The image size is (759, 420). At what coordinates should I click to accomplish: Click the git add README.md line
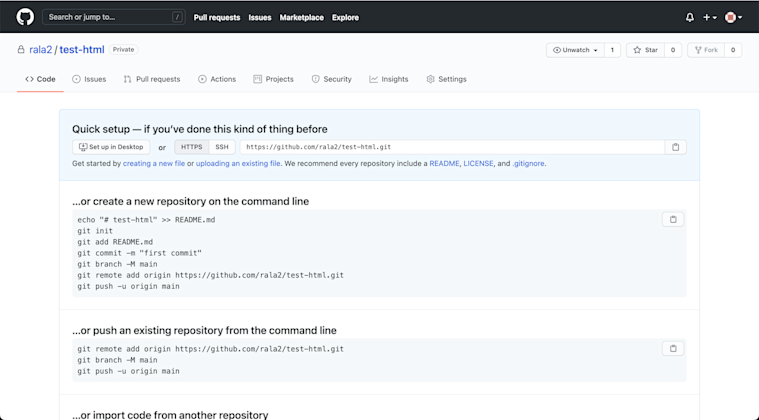click(115, 242)
